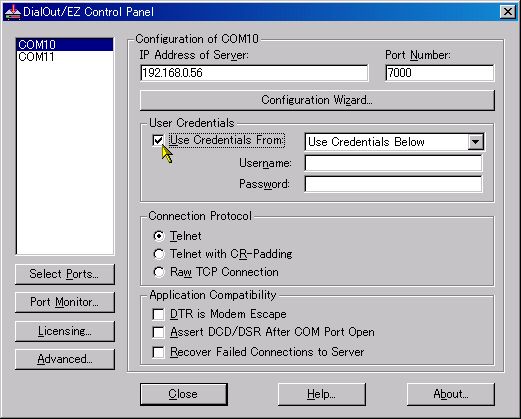Open the Advanced settings button
521x419 pixels.
(x=65, y=359)
